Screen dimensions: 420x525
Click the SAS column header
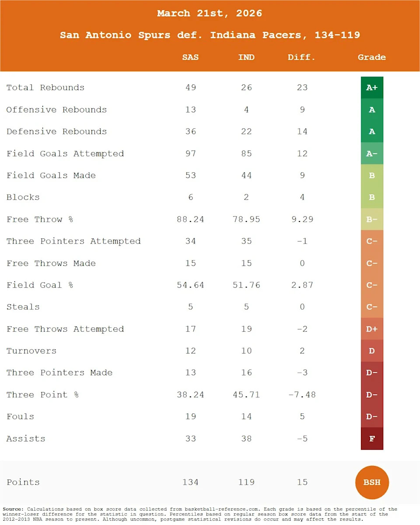[x=190, y=57]
